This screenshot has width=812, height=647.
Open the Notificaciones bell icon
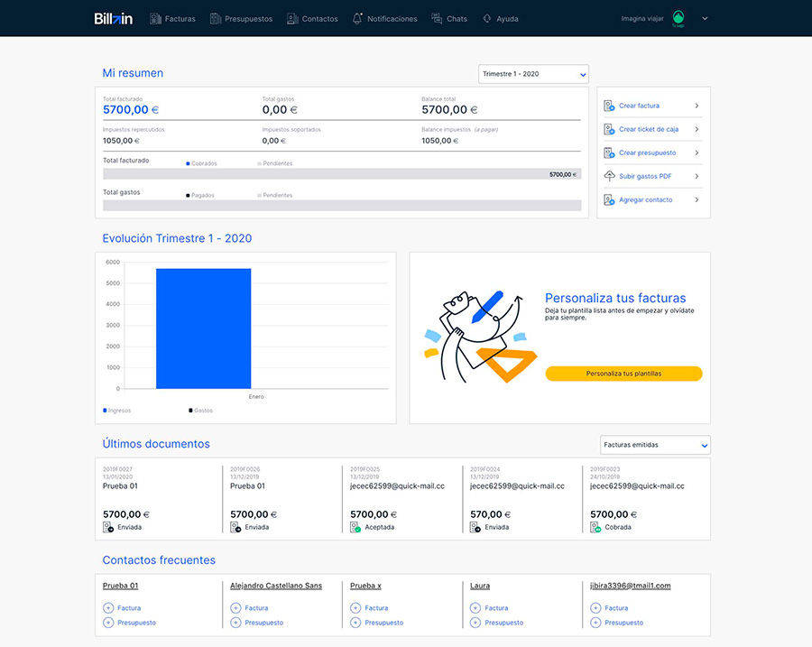[x=360, y=18]
